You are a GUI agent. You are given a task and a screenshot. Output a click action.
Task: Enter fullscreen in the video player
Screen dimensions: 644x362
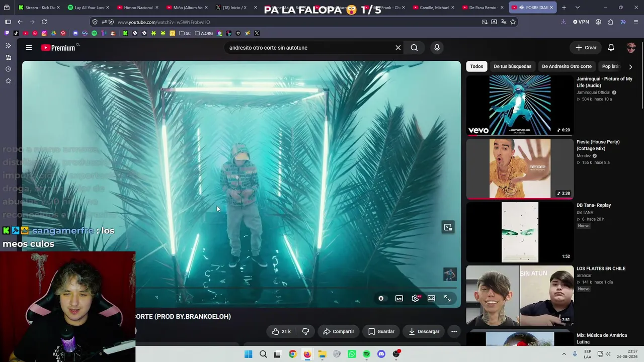pyautogui.click(x=447, y=298)
